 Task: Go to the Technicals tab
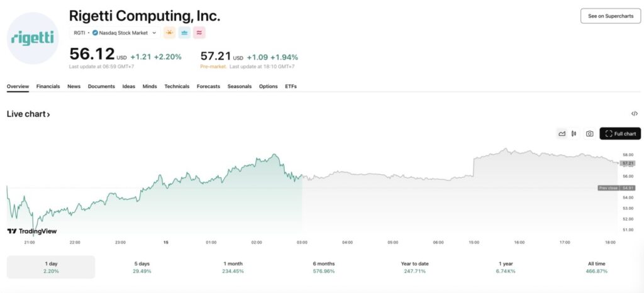pyautogui.click(x=177, y=86)
